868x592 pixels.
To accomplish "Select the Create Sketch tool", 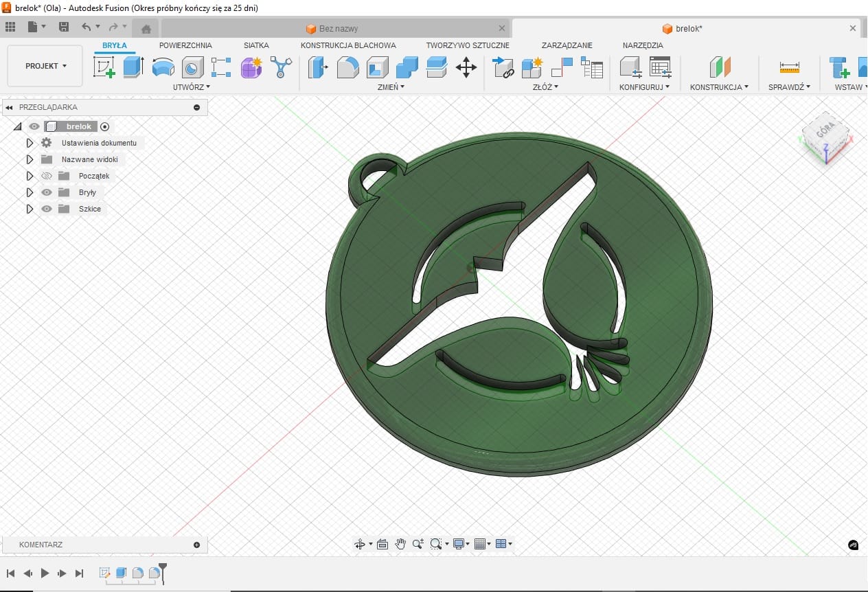I will pos(104,67).
